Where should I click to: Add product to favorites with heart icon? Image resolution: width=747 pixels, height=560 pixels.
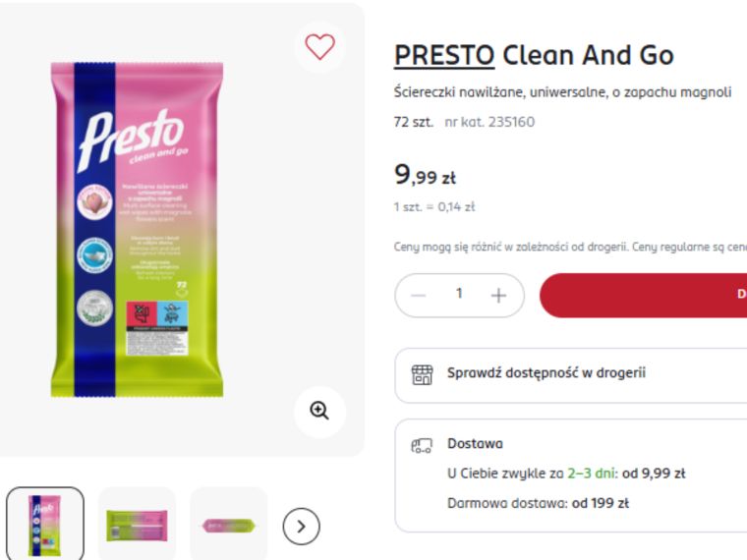pyautogui.click(x=319, y=46)
